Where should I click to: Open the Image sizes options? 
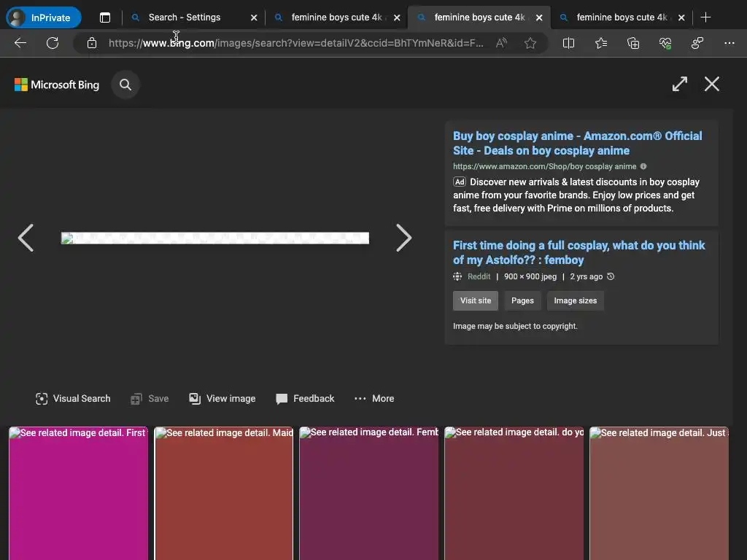(x=575, y=300)
